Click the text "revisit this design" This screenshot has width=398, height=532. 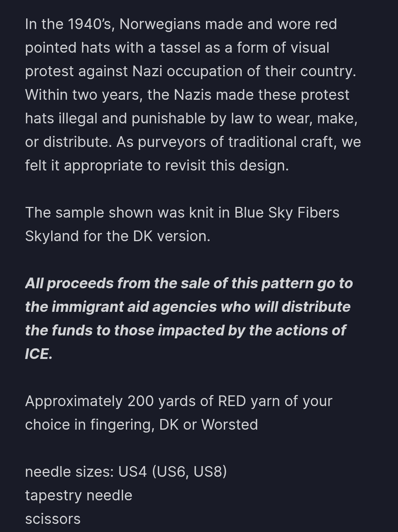tap(226, 166)
